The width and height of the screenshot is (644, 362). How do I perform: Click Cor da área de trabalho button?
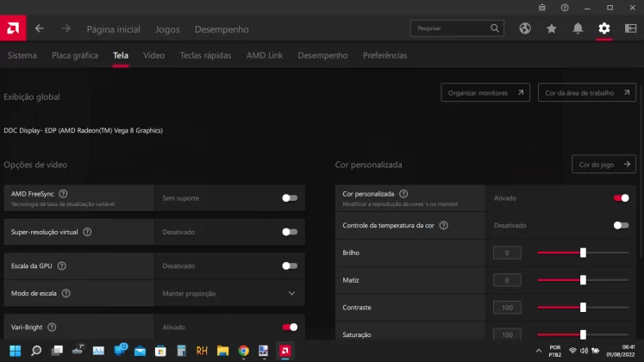[x=587, y=93]
